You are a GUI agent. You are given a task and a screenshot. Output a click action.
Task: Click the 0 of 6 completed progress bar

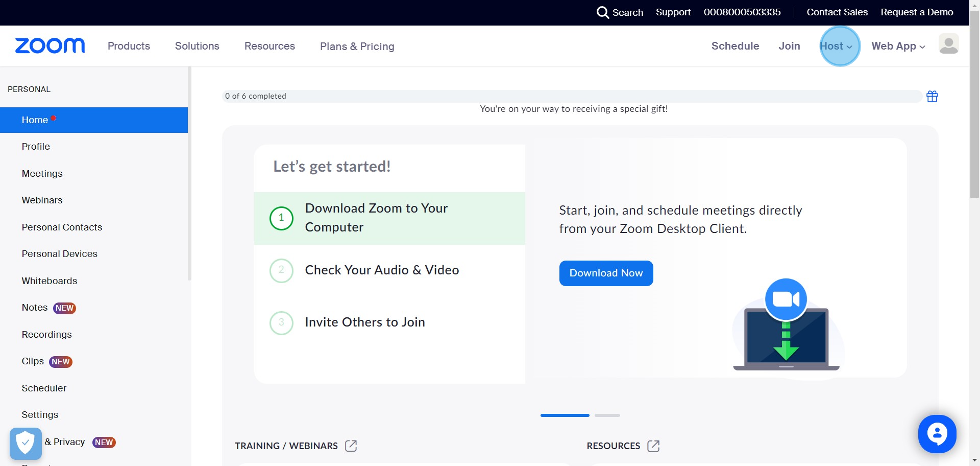(x=572, y=96)
